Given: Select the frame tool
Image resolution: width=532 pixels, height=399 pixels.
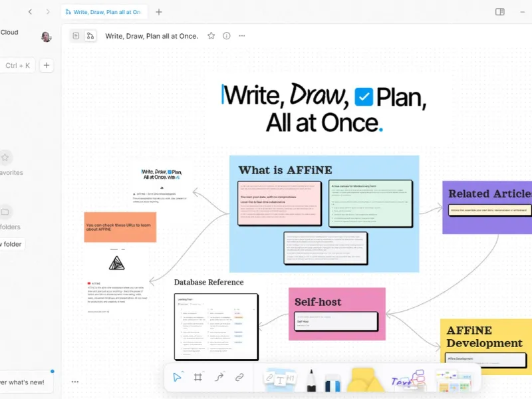Looking at the screenshot, I should point(198,377).
